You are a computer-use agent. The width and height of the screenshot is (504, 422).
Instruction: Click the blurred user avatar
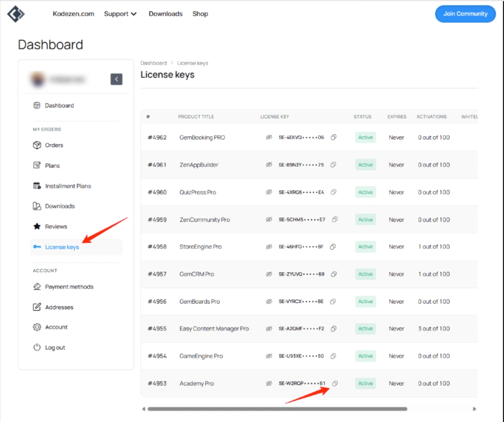tap(38, 79)
